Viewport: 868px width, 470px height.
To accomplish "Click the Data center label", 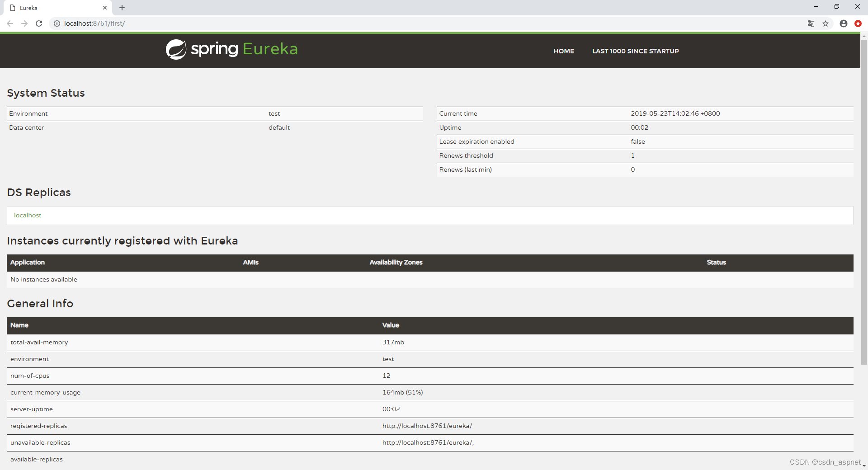I will (27, 127).
